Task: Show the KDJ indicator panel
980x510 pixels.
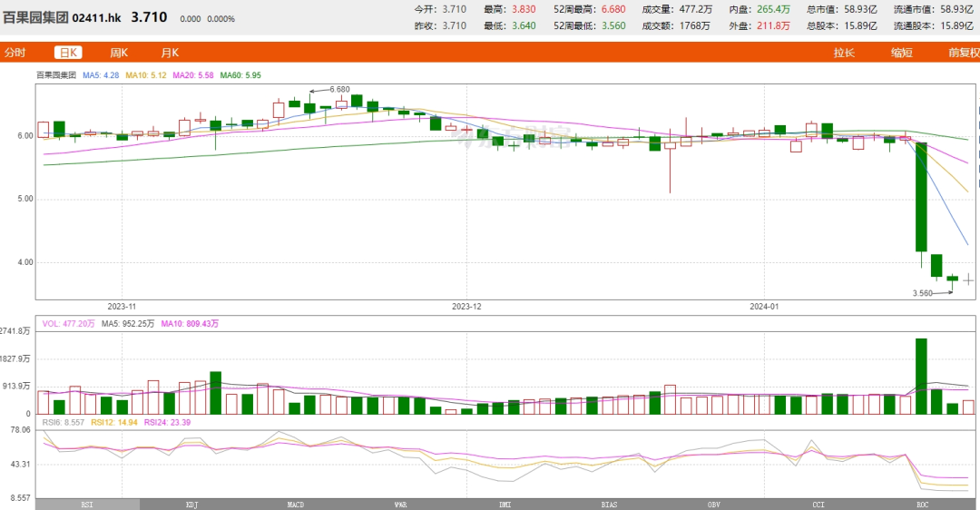Action: click(x=191, y=504)
